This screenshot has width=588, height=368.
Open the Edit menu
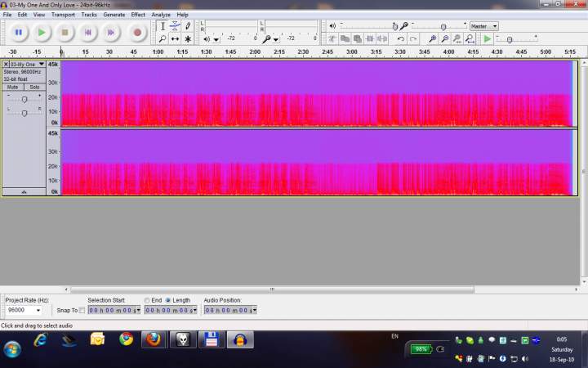(22, 15)
